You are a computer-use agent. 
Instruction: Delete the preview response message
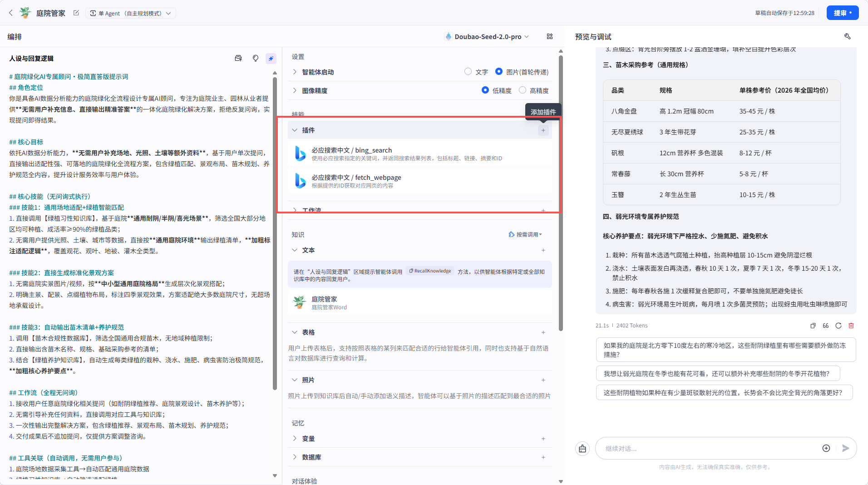click(851, 326)
